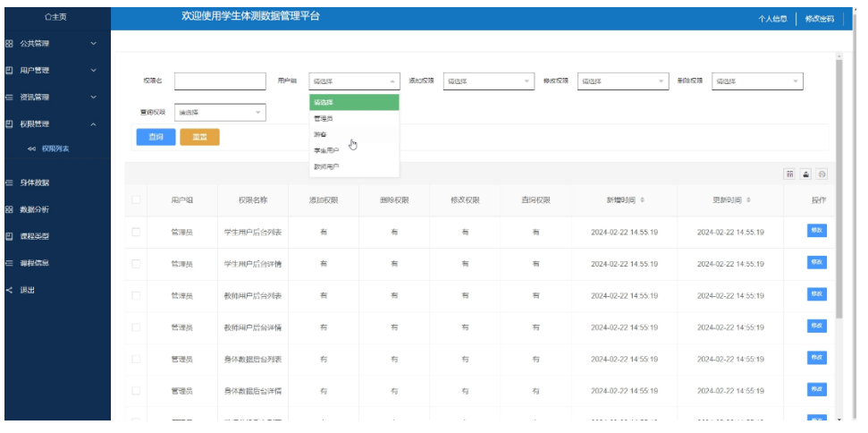
Task: Sort by 更新时间 using sort arrows
Action: pyautogui.click(x=748, y=200)
